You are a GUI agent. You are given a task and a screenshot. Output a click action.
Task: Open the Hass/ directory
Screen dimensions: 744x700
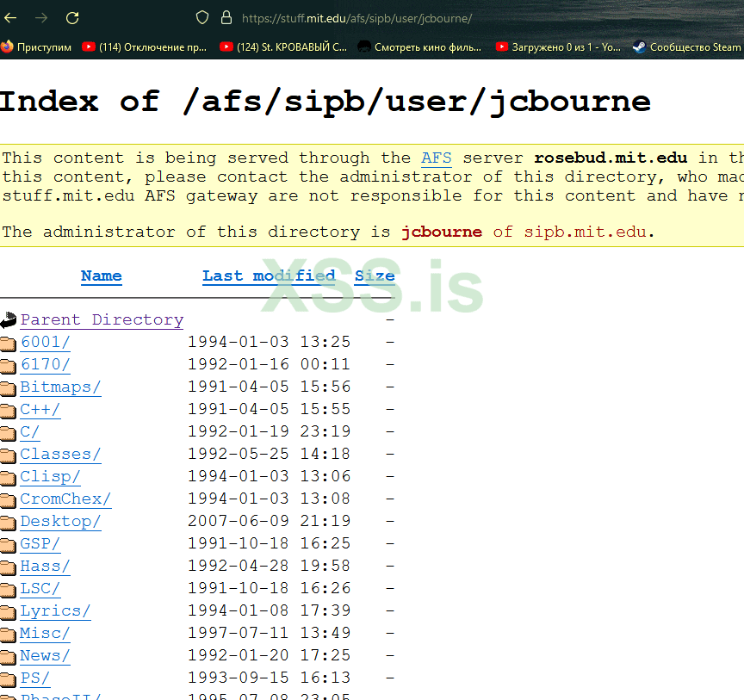point(45,567)
